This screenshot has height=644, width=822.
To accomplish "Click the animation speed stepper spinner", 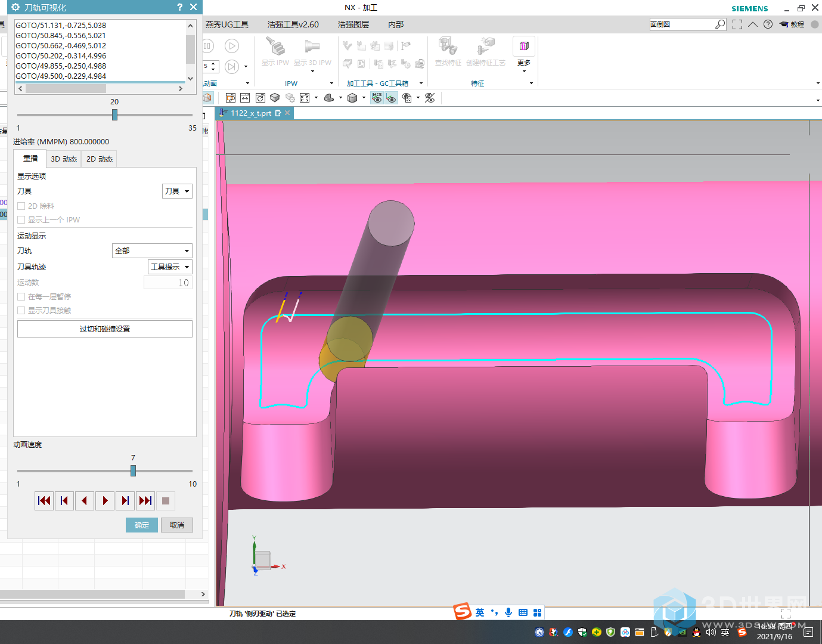I will click(x=213, y=66).
